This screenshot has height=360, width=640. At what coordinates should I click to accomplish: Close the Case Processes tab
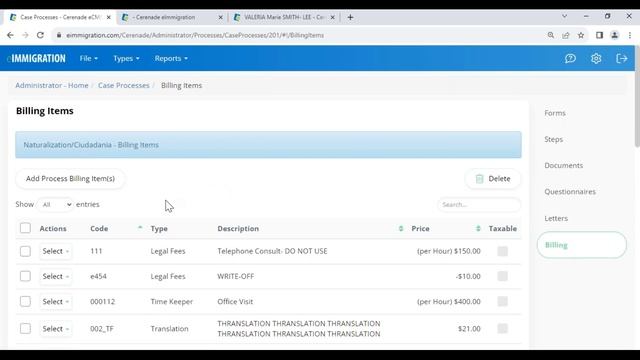coord(109,17)
